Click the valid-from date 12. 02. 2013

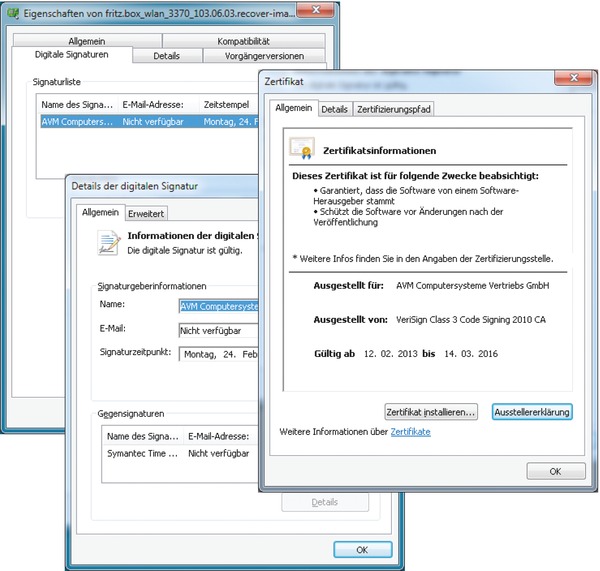pos(390,354)
